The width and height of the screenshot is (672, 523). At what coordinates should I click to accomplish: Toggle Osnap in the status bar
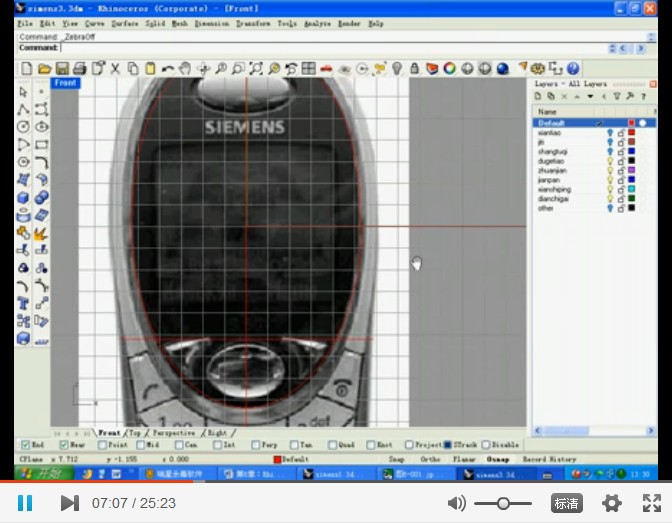[498, 459]
